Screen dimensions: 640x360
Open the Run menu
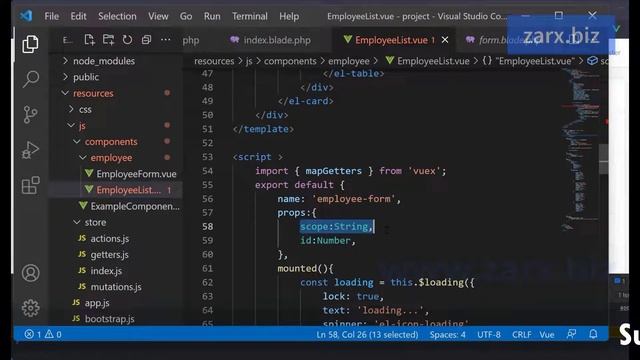click(212, 16)
